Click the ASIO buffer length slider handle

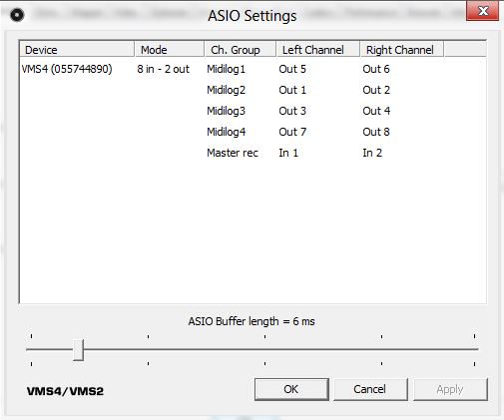pyautogui.click(x=79, y=350)
